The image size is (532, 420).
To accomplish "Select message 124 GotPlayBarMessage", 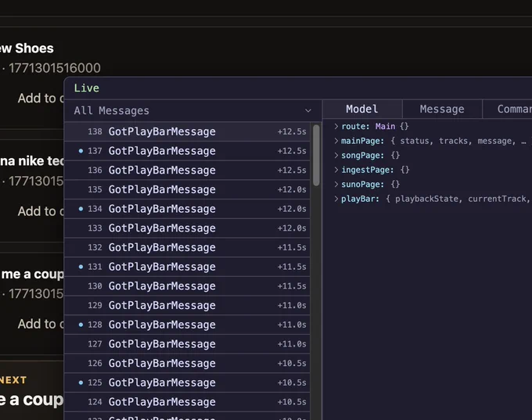I will click(187, 402).
